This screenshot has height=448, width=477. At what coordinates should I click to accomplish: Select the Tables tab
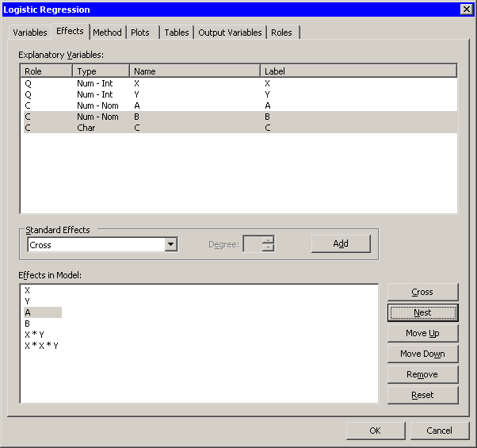pyautogui.click(x=177, y=33)
